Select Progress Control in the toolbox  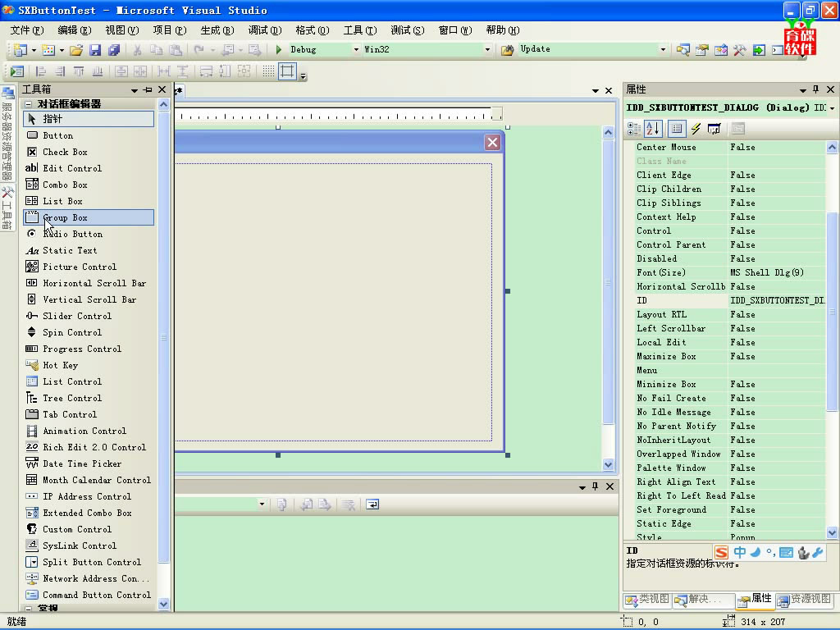click(x=89, y=349)
